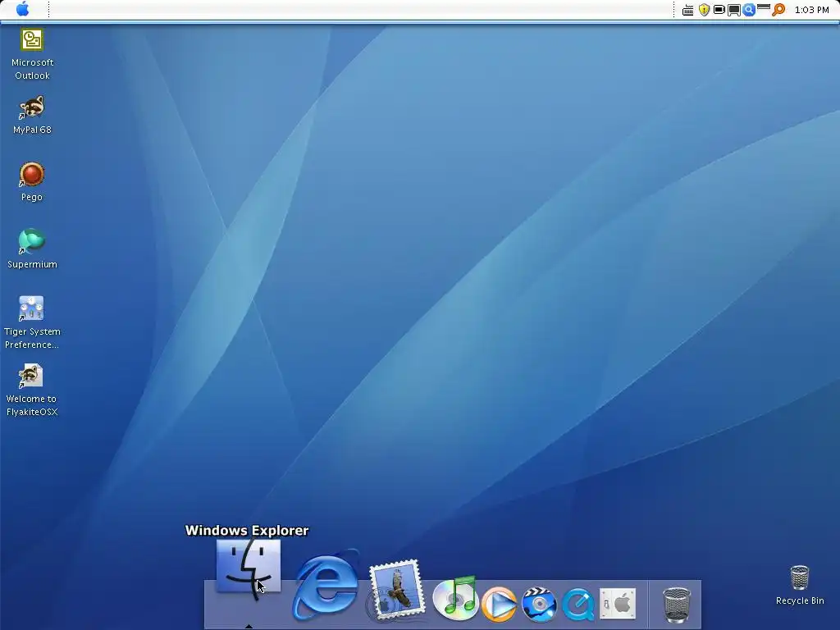The width and height of the screenshot is (840, 630).
Task: Click the blue magnifier tray icon
Action: click(749, 10)
